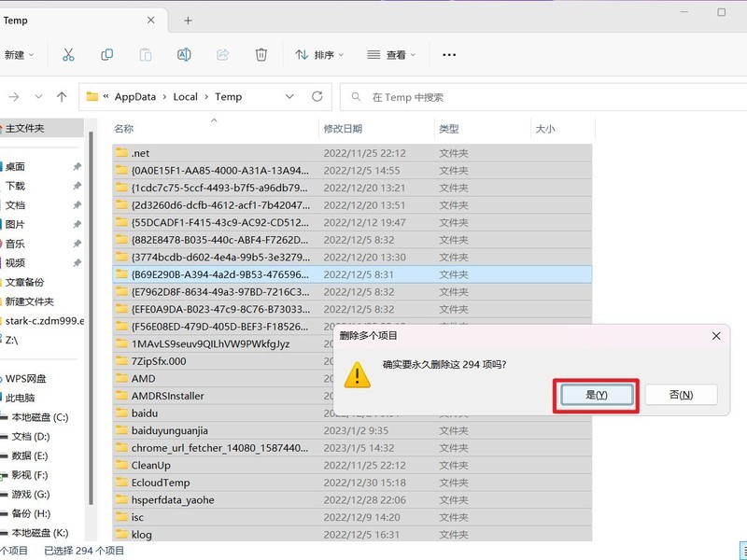Expand recent locations chevron

[38, 97]
